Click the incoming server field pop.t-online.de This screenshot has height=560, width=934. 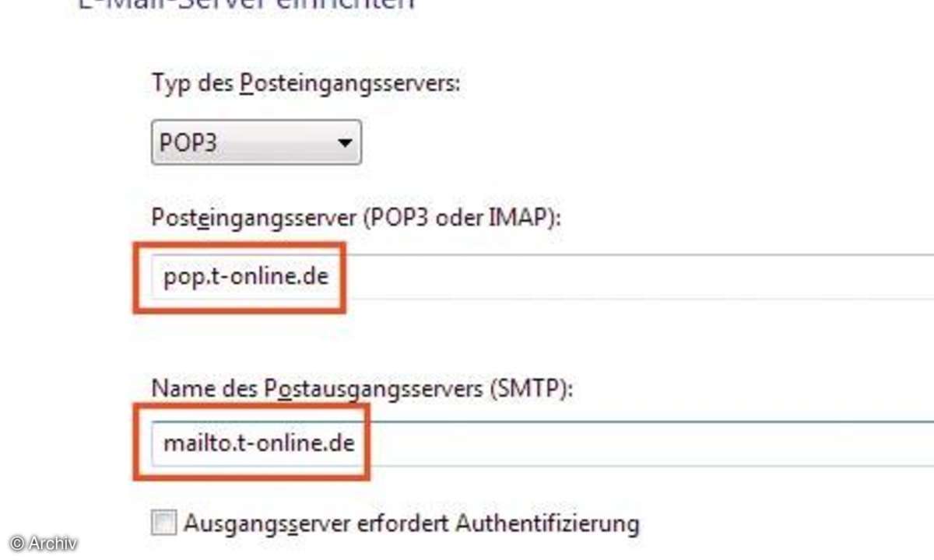(542, 277)
